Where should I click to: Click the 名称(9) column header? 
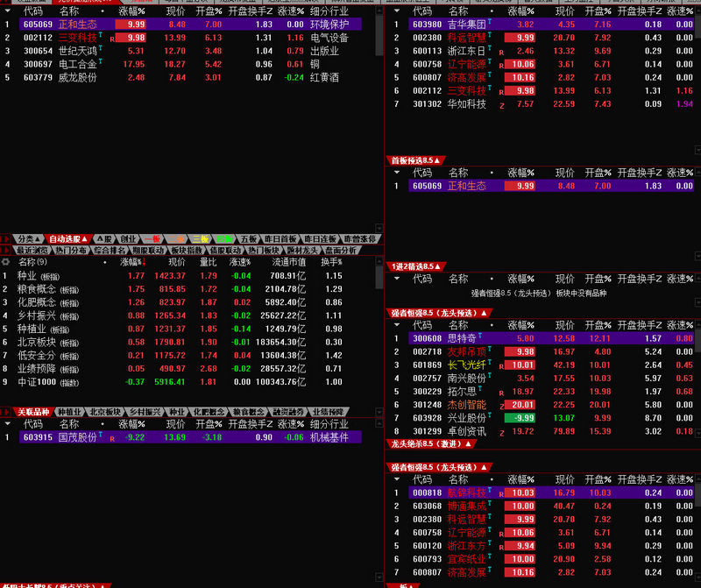[x=32, y=262]
